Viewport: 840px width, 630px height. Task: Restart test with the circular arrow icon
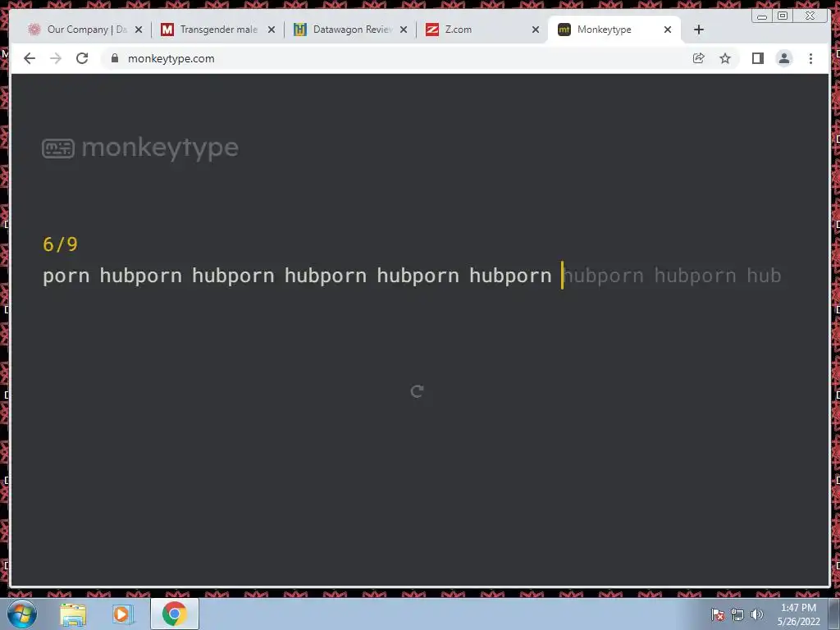417,391
